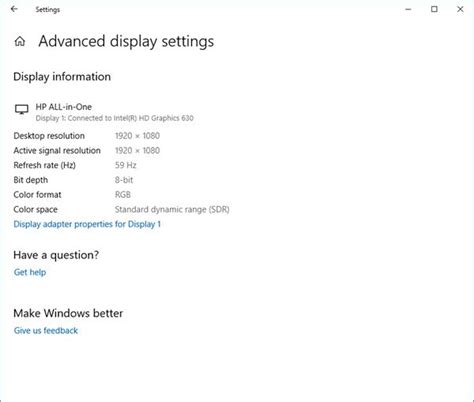Click the 59 Hz refresh rate value
Image resolution: width=474 pixels, height=402 pixels.
click(x=126, y=165)
